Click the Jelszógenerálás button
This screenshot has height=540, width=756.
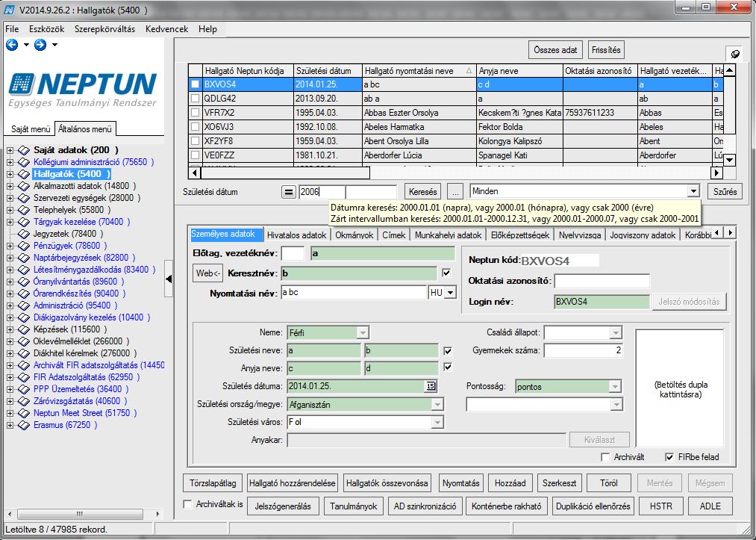click(x=283, y=506)
